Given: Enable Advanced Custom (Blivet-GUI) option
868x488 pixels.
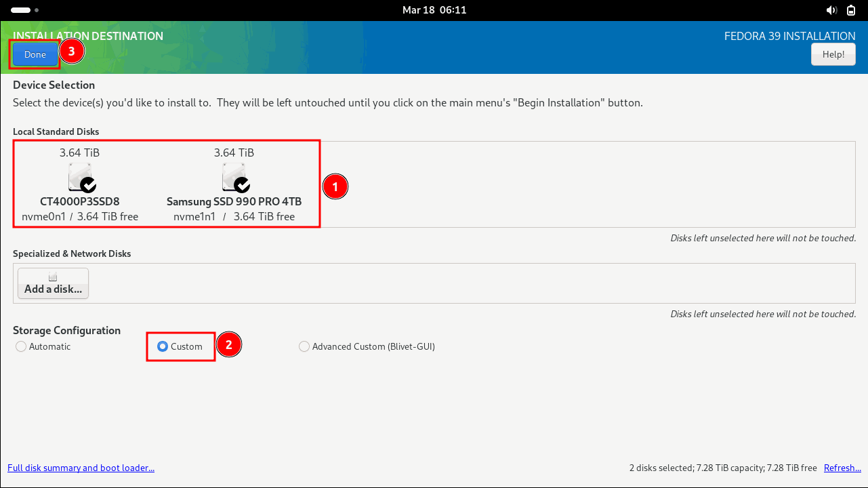Looking at the screenshot, I should 304,346.
